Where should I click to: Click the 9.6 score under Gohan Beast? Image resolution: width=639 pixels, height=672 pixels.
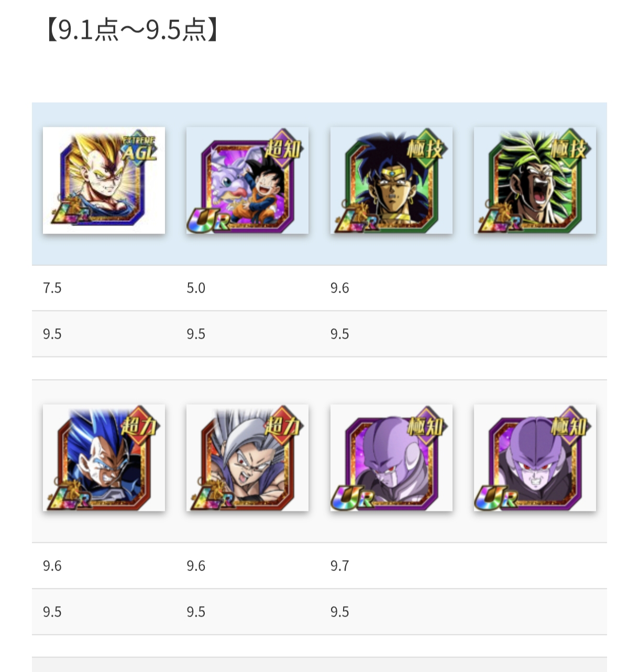click(x=196, y=566)
